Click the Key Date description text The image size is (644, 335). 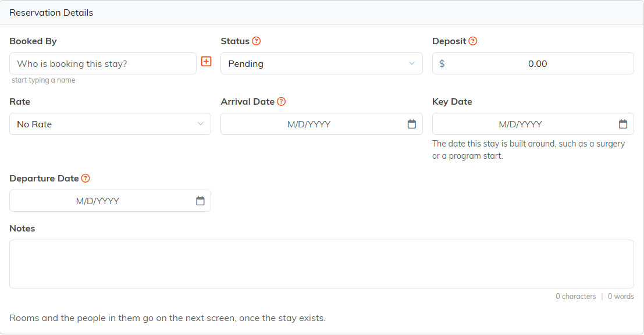[528, 150]
